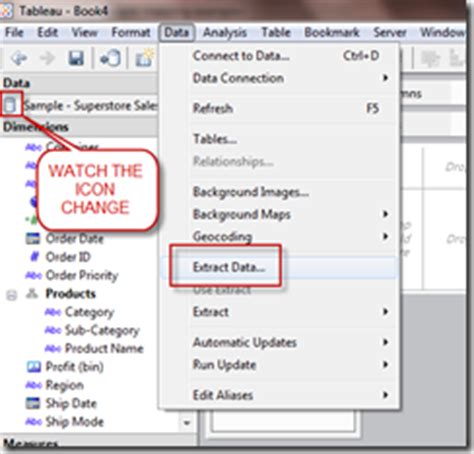The image size is (474, 454).
Task: Select the Sub-Category field
Action: pyautogui.click(x=102, y=330)
